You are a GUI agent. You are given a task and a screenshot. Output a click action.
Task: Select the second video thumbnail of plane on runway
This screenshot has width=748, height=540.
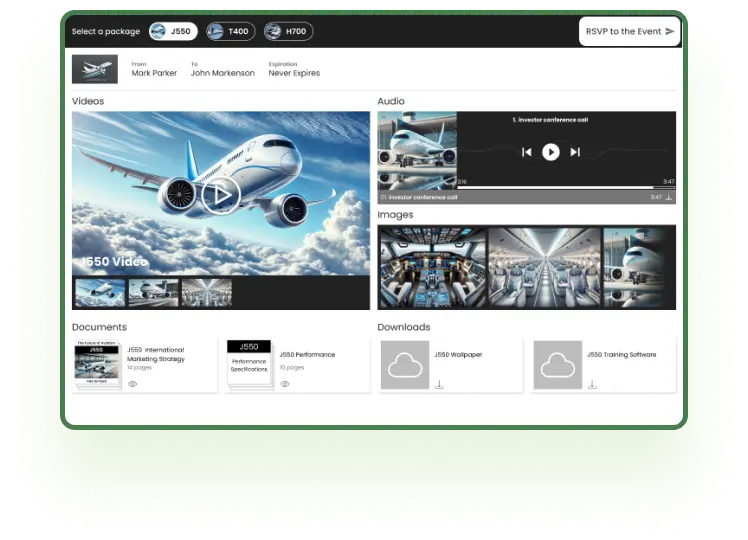pos(153,292)
